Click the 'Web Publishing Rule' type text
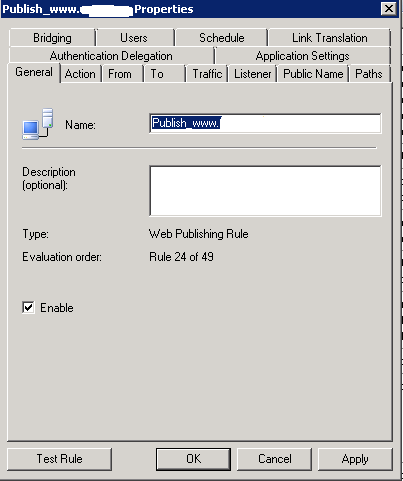The width and height of the screenshot is (403, 481). (x=199, y=234)
